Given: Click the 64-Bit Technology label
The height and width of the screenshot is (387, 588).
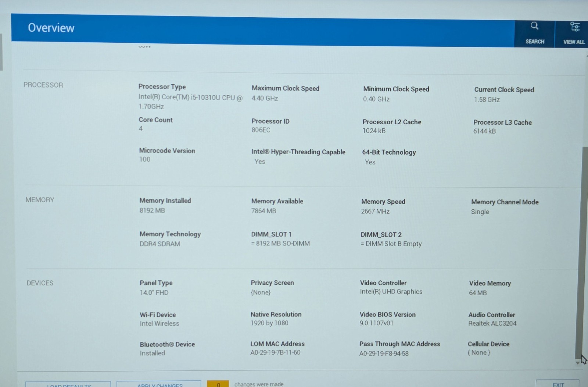Looking at the screenshot, I should (x=389, y=152).
